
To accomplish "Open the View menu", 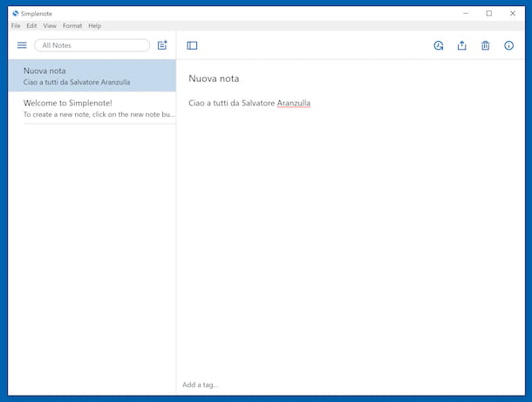I will click(50, 26).
